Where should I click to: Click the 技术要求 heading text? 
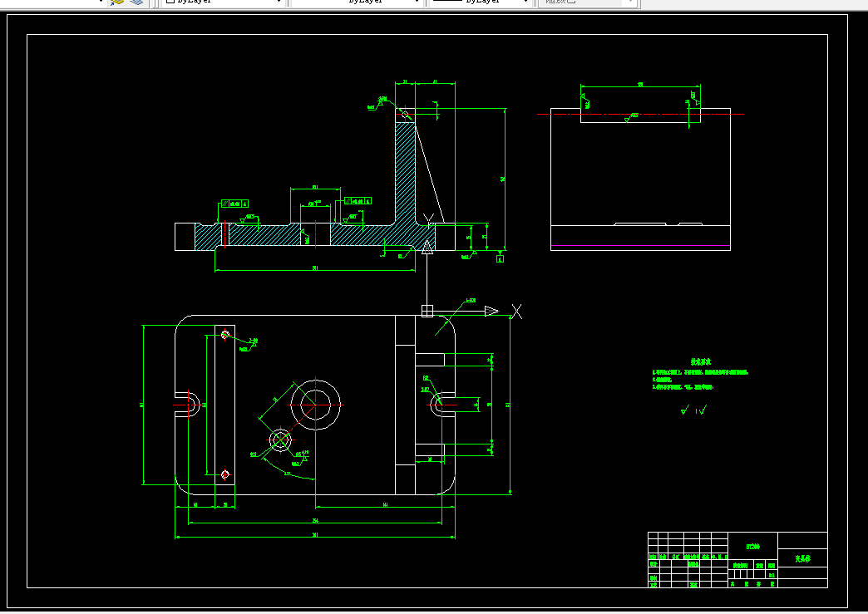(x=701, y=361)
